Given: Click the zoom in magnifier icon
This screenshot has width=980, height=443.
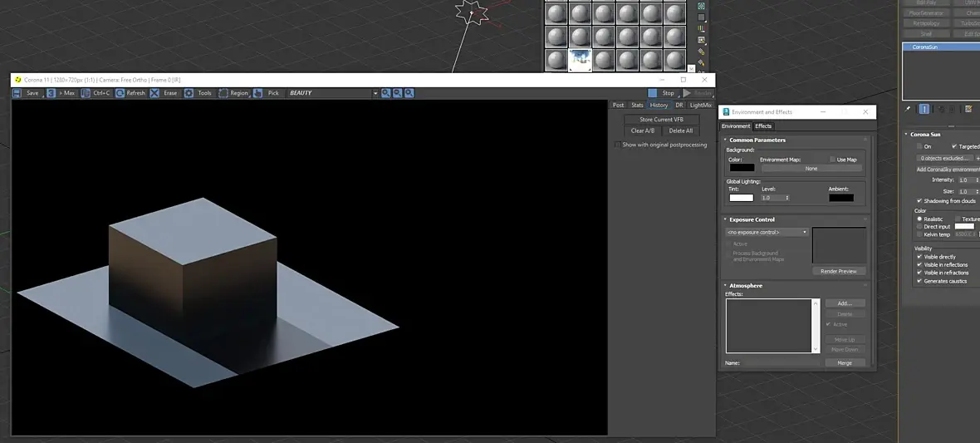Looking at the screenshot, I should 386,93.
